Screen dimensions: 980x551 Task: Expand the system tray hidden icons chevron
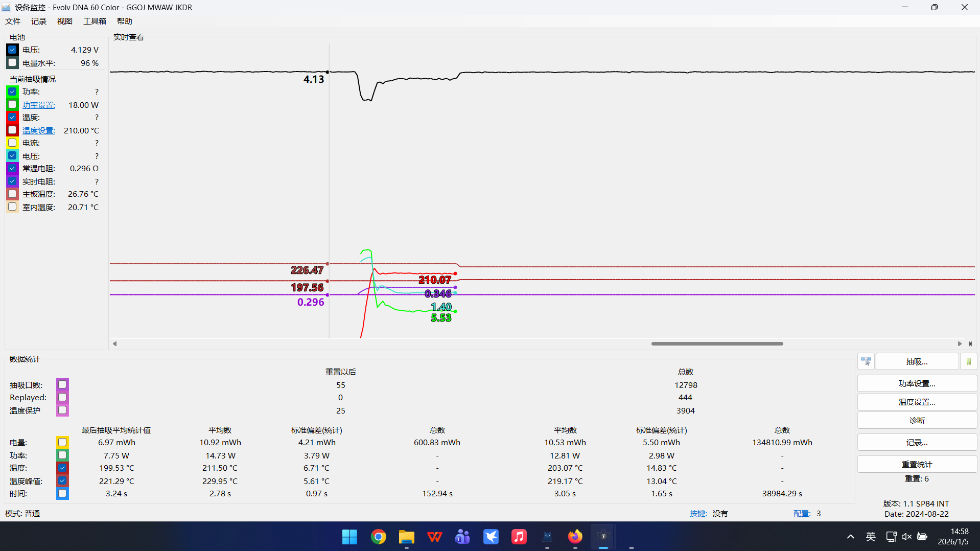pyautogui.click(x=850, y=537)
